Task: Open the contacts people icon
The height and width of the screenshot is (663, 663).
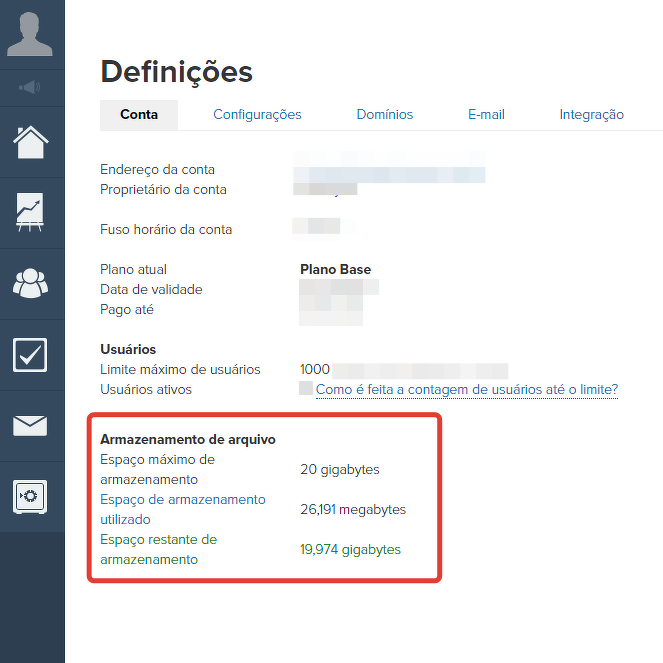Action: [x=30, y=283]
